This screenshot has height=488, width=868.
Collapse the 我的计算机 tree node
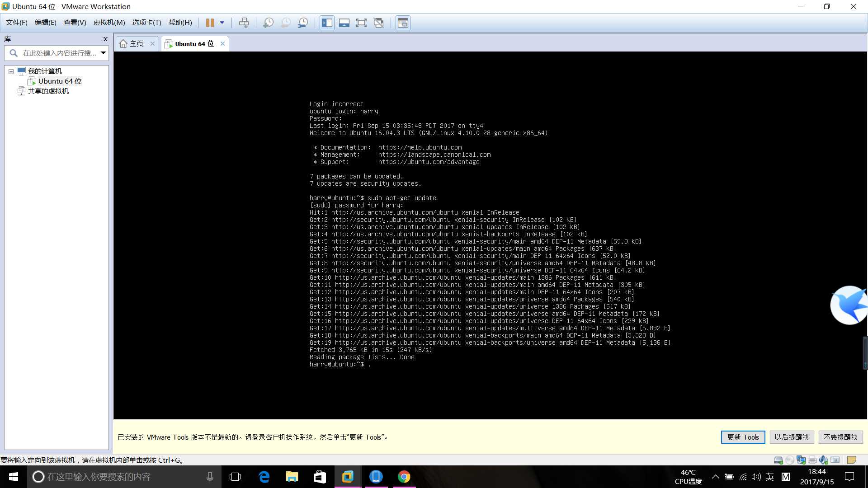pyautogui.click(x=11, y=71)
